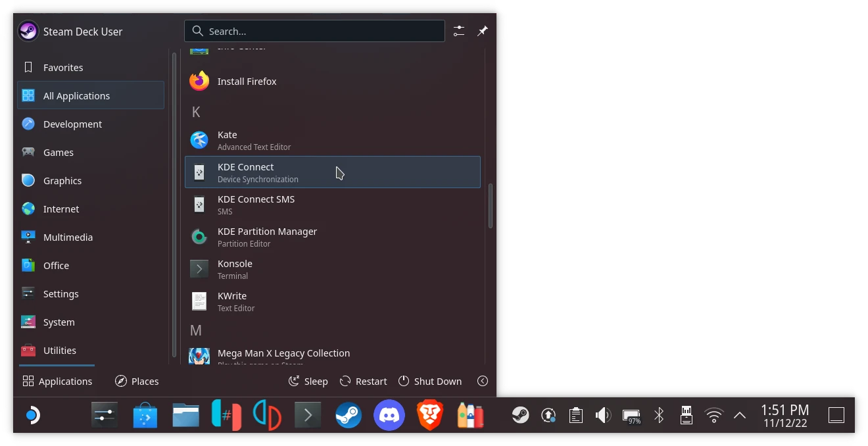The width and height of the screenshot is (868, 446).
Task: Open the System category
Action: [x=91, y=322]
